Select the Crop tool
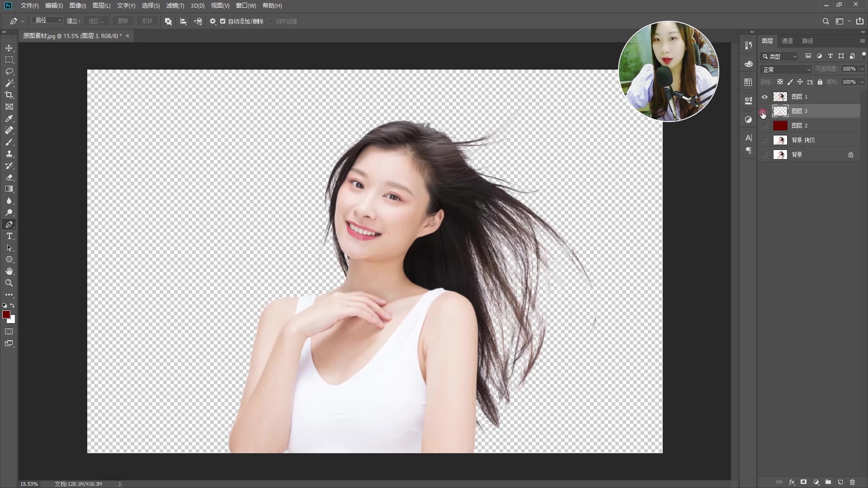The image size is (868, 488). pyautogui.click(x=9, y=95)
